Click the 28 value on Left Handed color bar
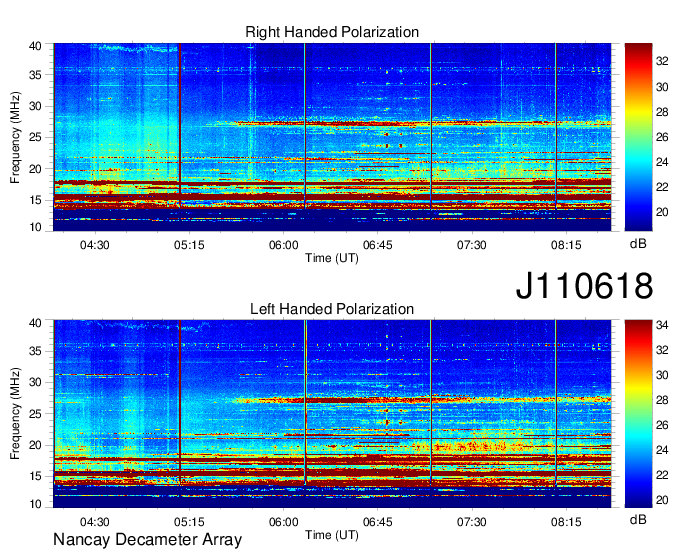Image resolution: width=680 pixels, height=552 pixels. pos(662,400)
